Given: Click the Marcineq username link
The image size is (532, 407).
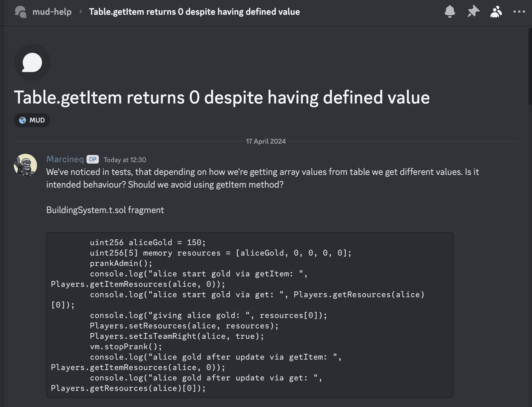Looking at the screenshot, I should [x=65, y=159].
